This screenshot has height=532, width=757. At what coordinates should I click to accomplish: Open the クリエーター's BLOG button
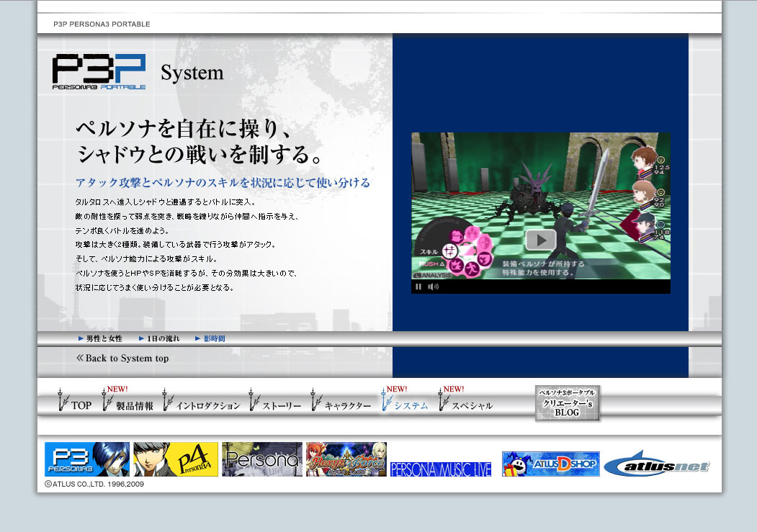pyautogui.click(x=568, y=402)
